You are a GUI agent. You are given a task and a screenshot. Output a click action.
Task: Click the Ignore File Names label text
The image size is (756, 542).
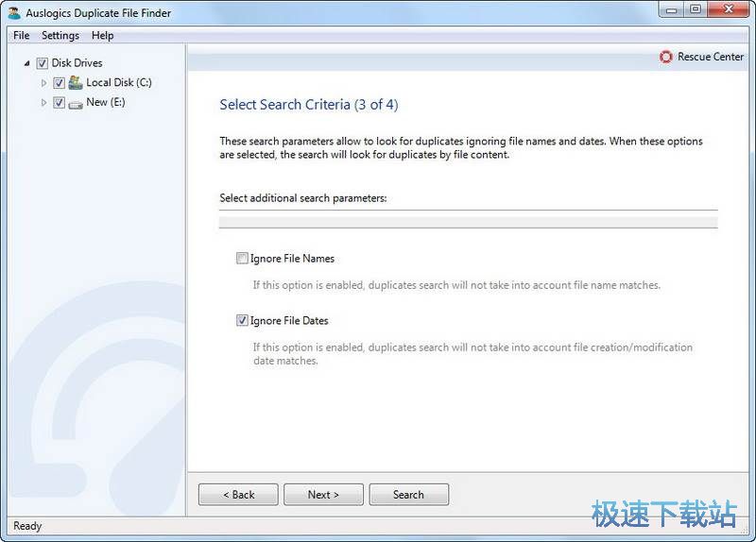click(x=292, y=259)
